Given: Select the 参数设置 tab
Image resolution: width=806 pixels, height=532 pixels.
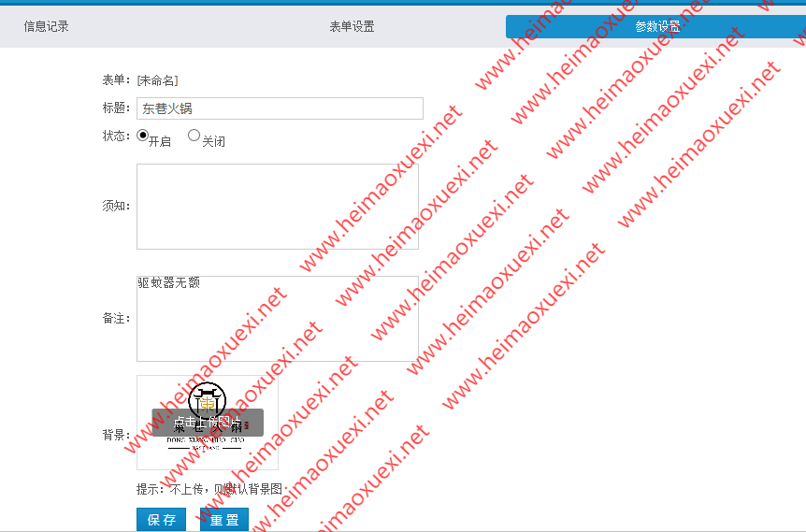Looking at the screenshot, I should click(x=656, y=26).
